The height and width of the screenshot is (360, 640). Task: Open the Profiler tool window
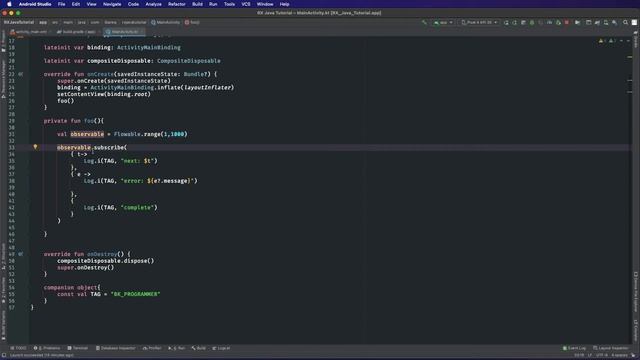pos(152,348)
